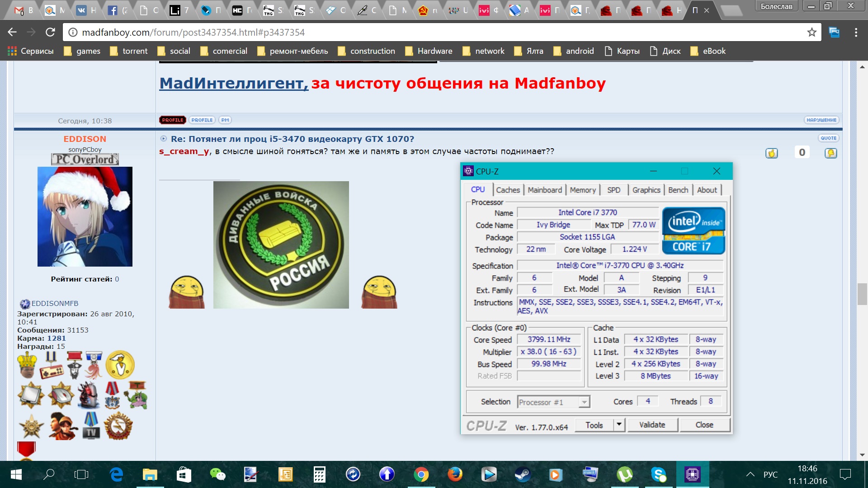Screen dimensions: 868x488
Task: Click the red PROFILE badge icon
Action: [x=172, y=120]
